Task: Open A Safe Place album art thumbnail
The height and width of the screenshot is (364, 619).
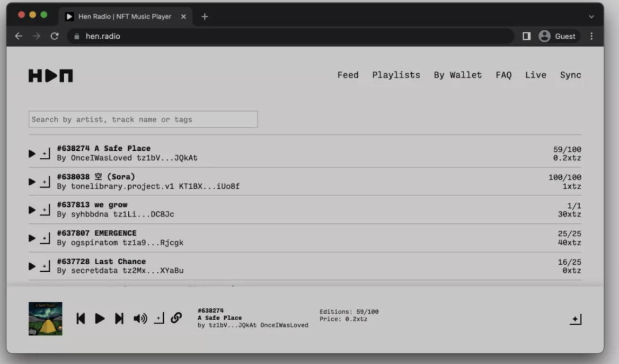Action: (x=45, y=319)
